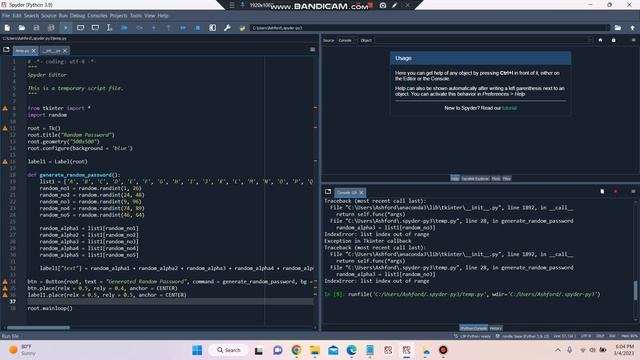640x360 pixels.
Task: Save all files in toolbar
Action: tap(51, 28)
